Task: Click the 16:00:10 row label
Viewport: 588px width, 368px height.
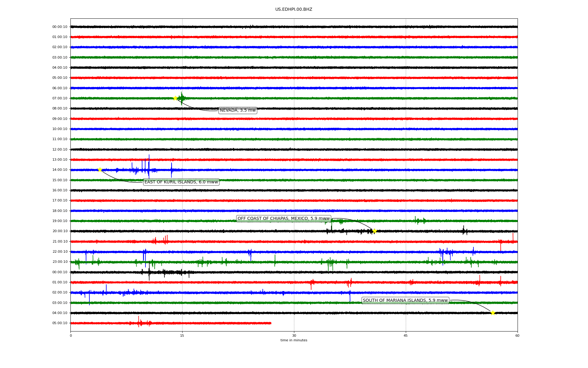Action: (x=60, y=190)
